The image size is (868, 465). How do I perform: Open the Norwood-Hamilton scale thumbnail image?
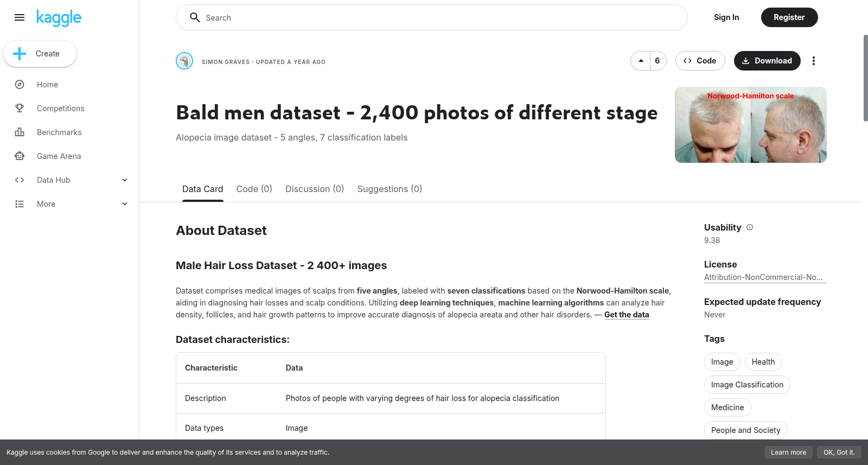(x=750, y=125)
